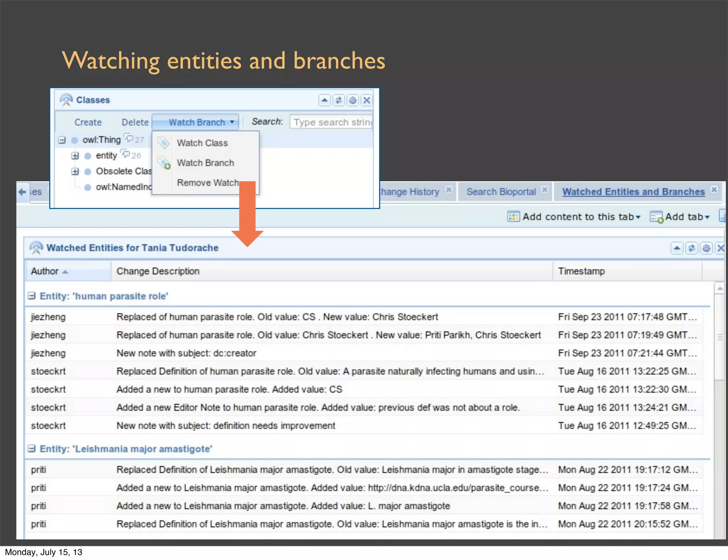Click the Delete button

tap(135, 122)
